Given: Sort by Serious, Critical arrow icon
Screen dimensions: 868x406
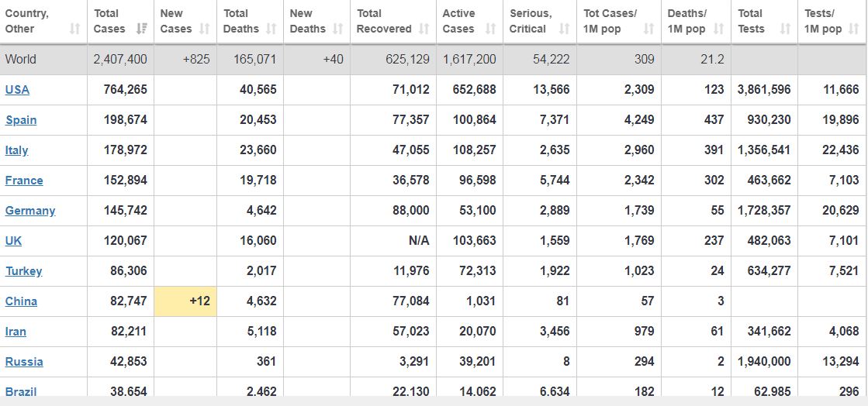Looking at the screenshot, I should click(564, 29).
